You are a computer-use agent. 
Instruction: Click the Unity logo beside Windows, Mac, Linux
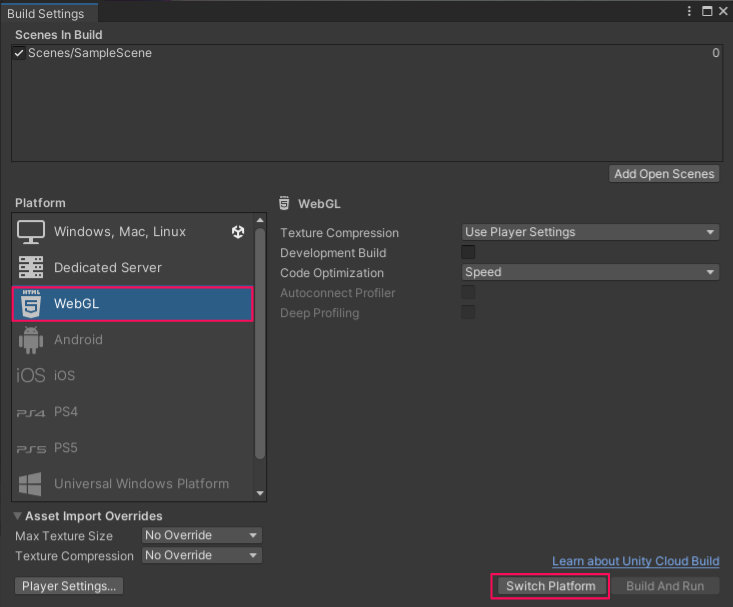pyautogui.click(x=238, y=231)
